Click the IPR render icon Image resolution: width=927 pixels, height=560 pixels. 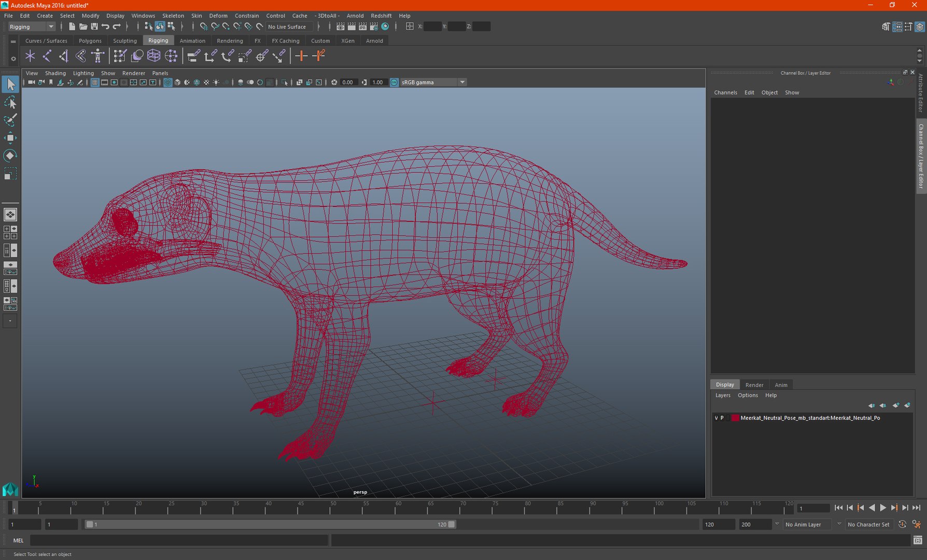pos(363,26)
